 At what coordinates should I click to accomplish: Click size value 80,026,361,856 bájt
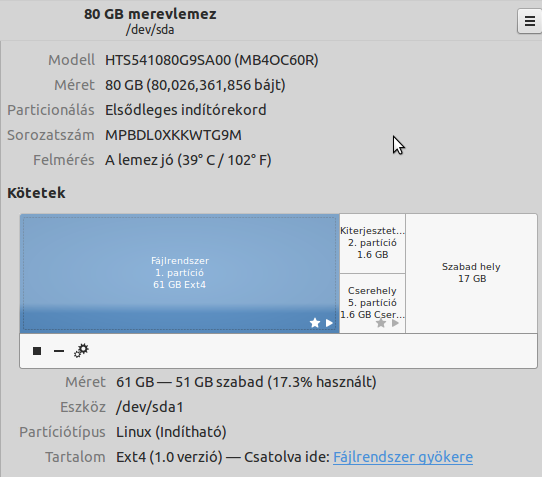195,85
